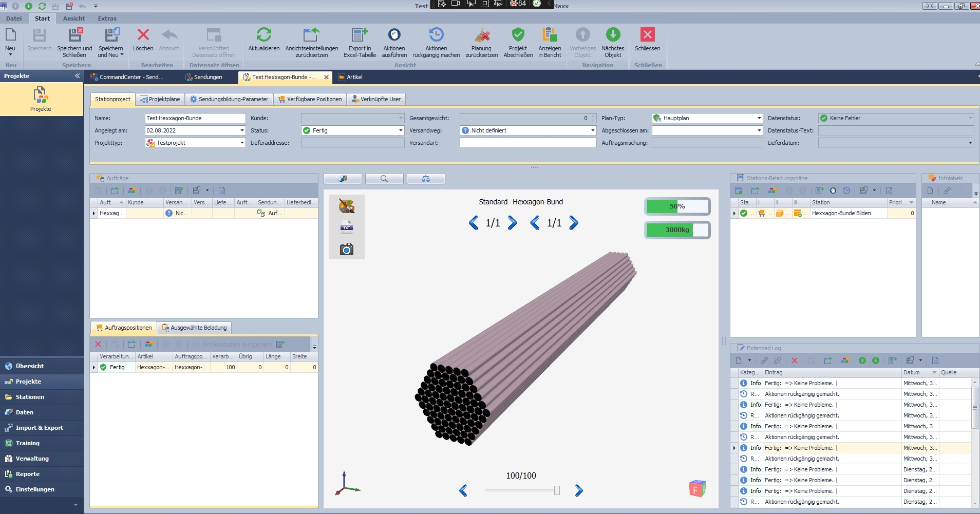Switch to the Ansicht ribbon tab
The image size is (980, 514).
coord(74,18)
